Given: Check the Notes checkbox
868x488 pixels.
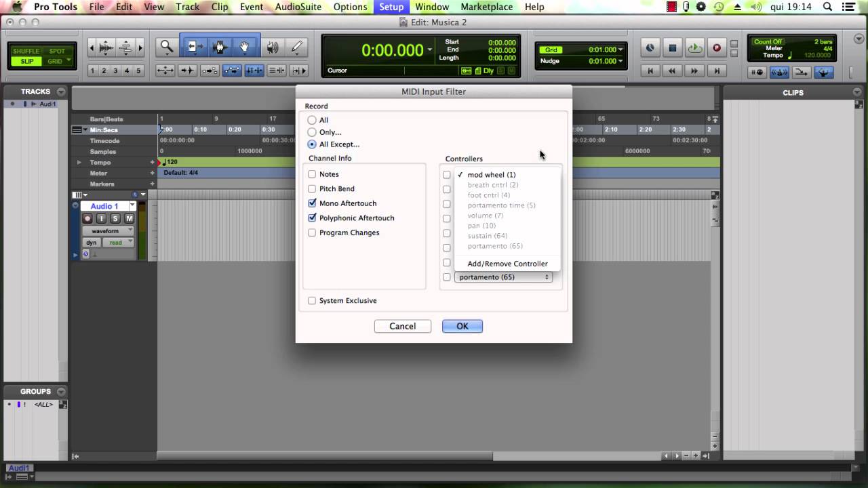Looking at the screenshot, I should 312,174.
